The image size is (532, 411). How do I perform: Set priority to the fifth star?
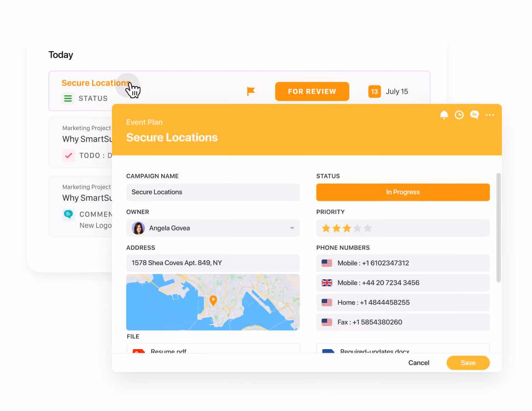[x=368, y=228]
